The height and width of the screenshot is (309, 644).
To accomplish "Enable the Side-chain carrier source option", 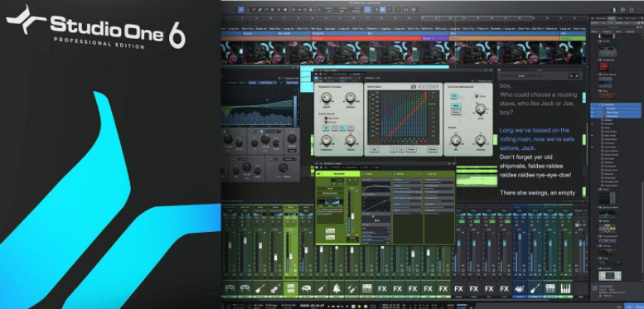I will pos(326,118).
